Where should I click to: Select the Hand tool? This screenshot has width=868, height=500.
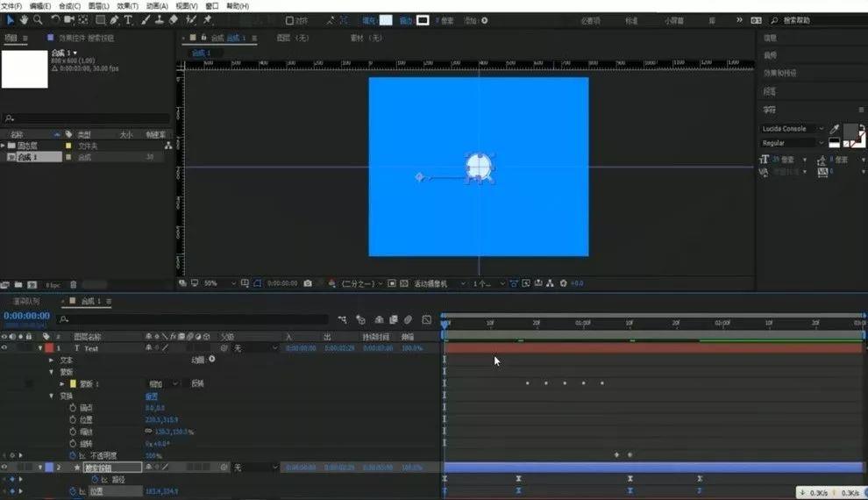[x=24, y=20]
